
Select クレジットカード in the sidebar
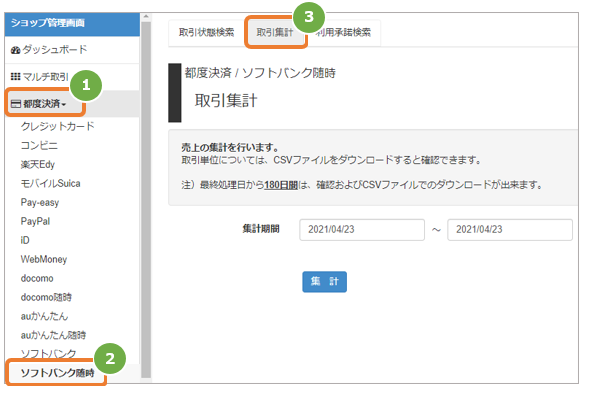coord(57,126)
